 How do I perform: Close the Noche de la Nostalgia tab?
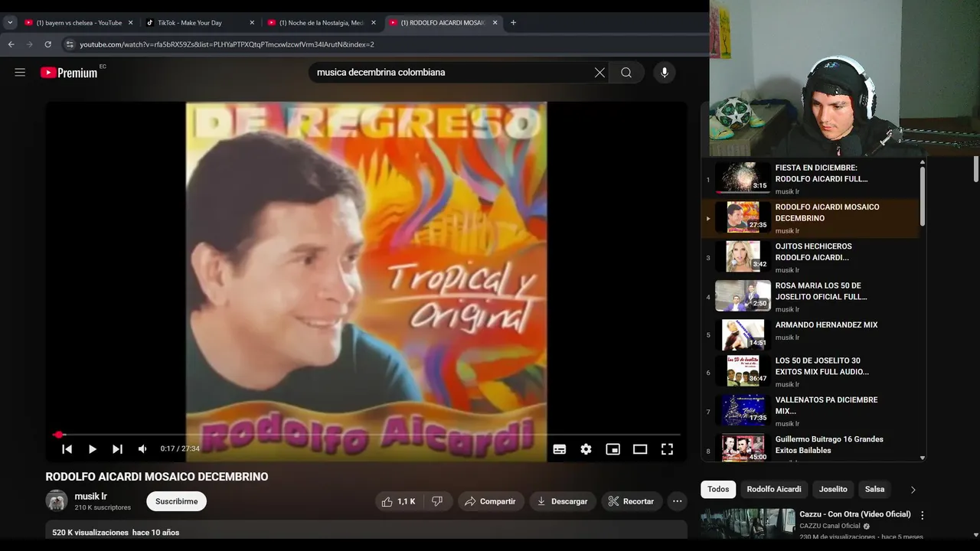pos(374,23)
